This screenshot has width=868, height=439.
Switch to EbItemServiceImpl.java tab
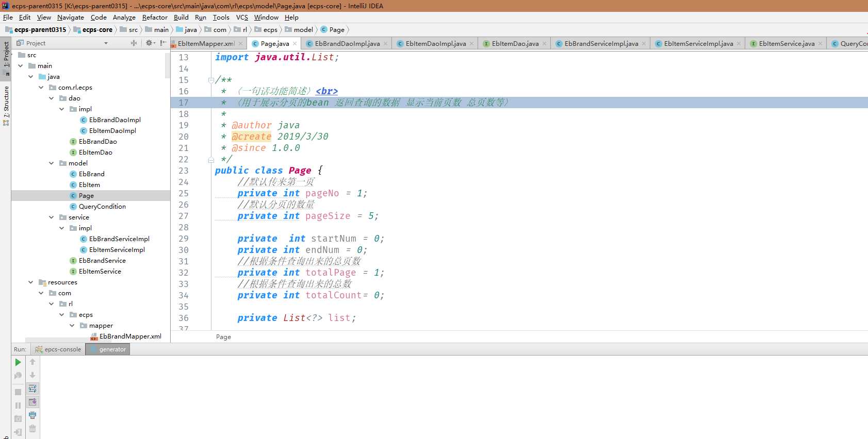[x=698, y=44]
